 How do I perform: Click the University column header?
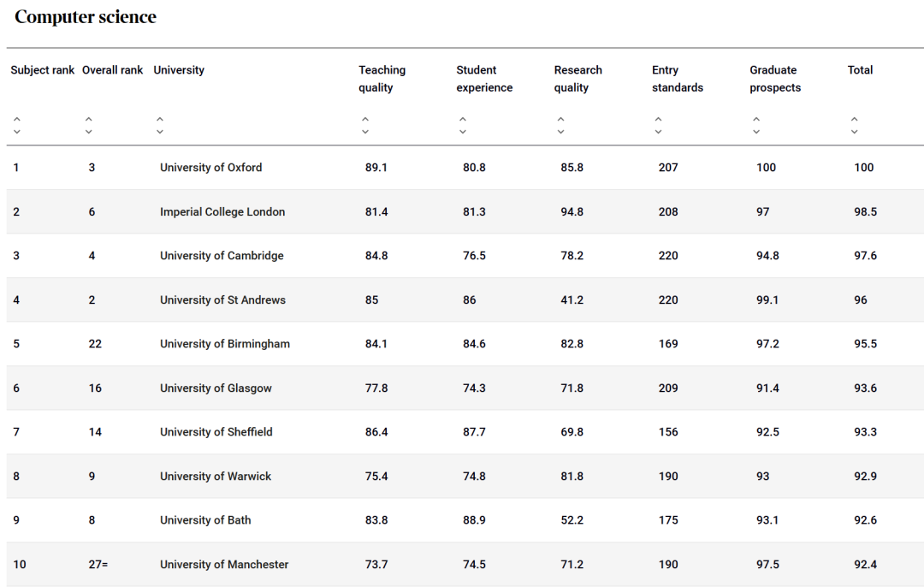point(179,70)
